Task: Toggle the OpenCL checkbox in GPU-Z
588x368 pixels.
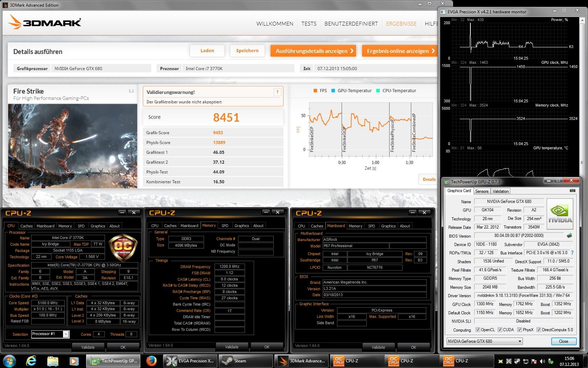Action: coord(478,329)
